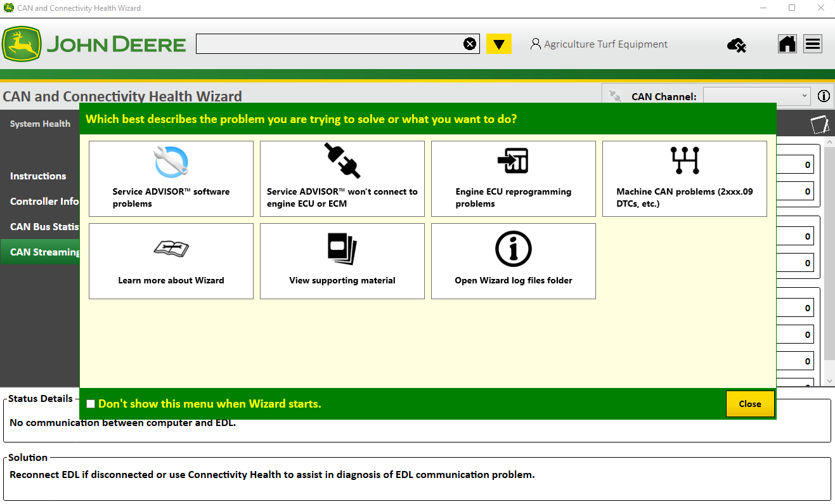
Task: Open the Wizard log files folder
Action: click(x=513, y=261)
